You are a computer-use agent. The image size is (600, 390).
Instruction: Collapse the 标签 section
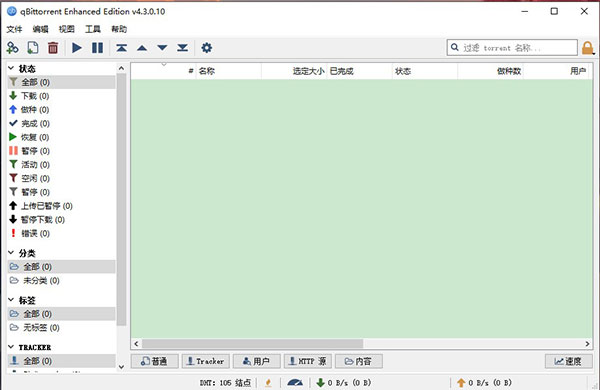(11, 300)
